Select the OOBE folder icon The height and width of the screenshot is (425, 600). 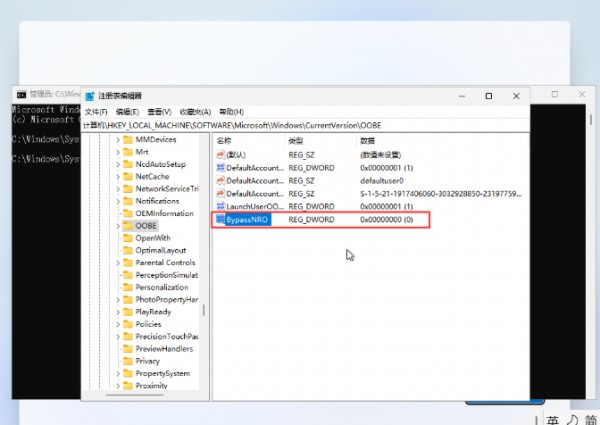pos(128,226)
